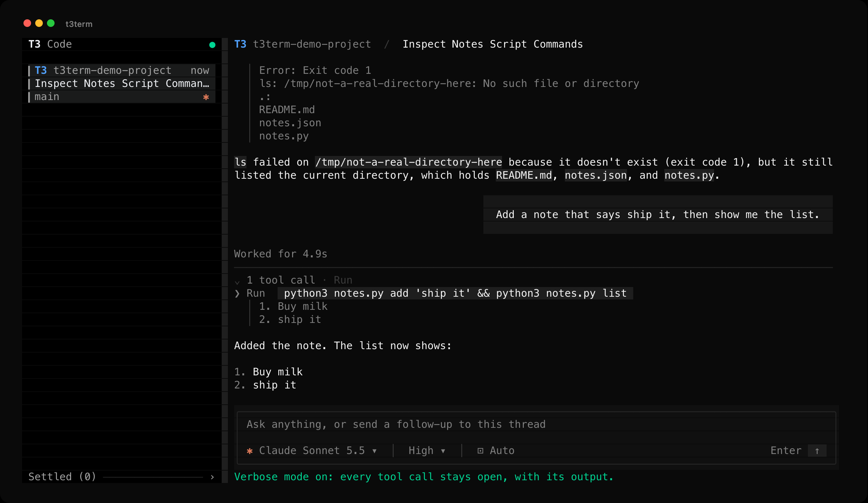Click the T3 Code sidebar title
This screenshot has height=503, width=868.
[50, 44]
